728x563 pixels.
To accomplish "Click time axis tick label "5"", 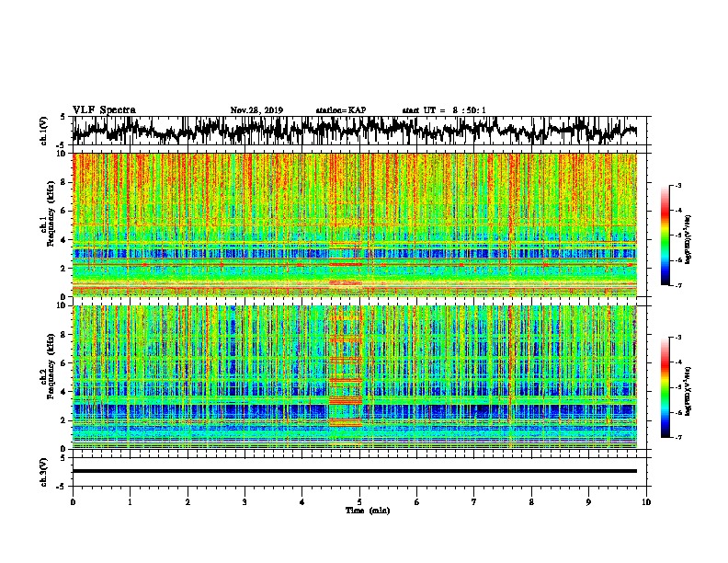I will (x=359, y=502).
